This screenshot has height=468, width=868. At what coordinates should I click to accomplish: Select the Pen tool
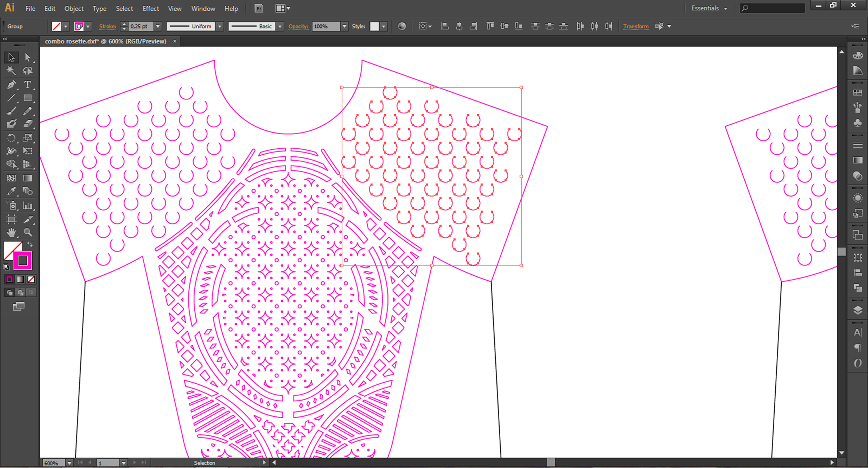[x=11, y=84]
